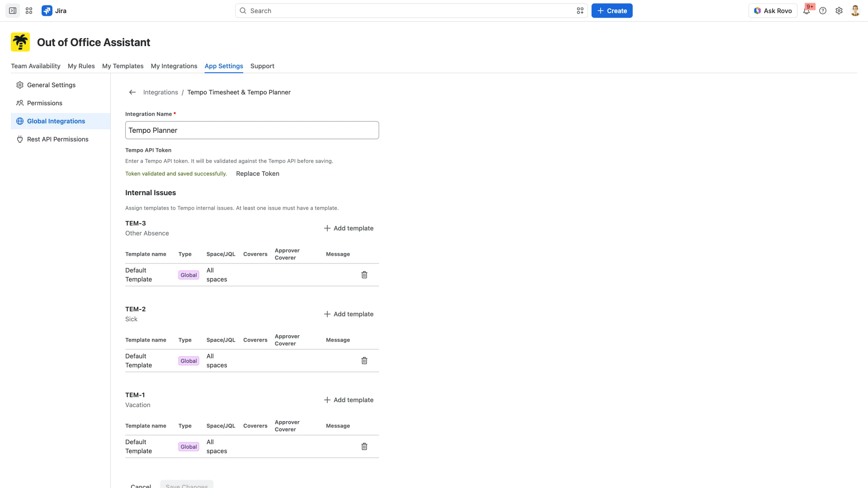This screenshot has height=488, width=868.
Task: Go back using the arrow icon
Action: click(x=132, y=92)
